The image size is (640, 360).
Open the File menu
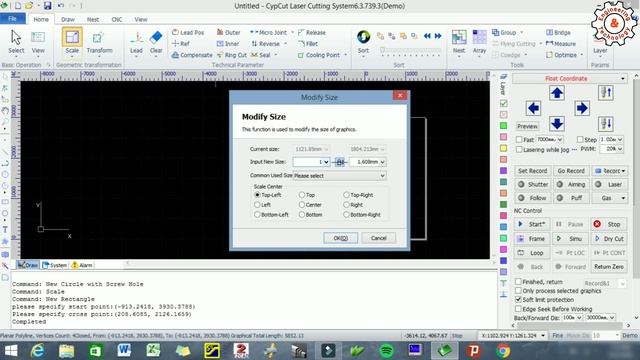12,19
